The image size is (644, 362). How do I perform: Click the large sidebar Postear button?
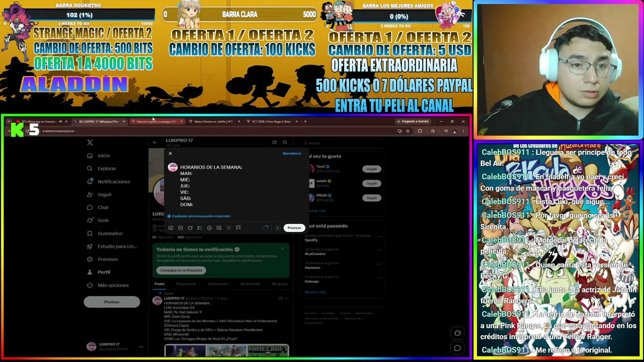point(112,302)
